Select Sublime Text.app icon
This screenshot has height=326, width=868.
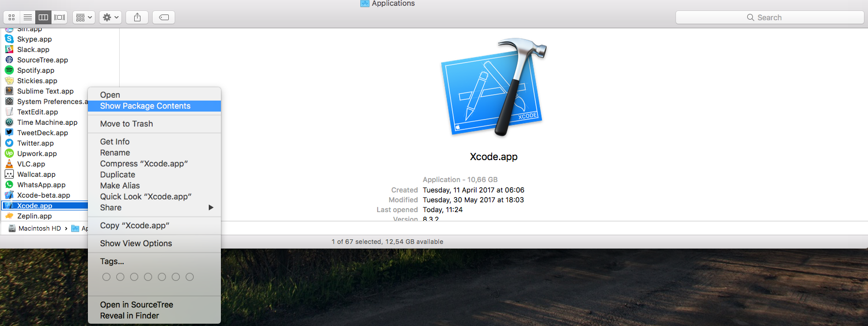(9, 91)
